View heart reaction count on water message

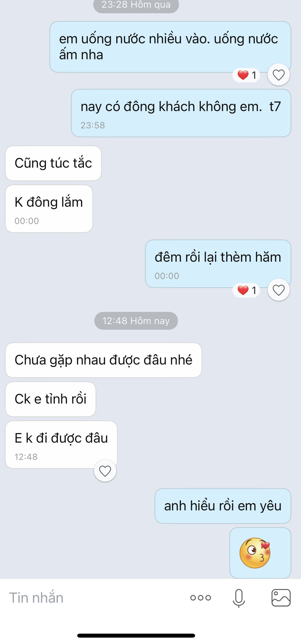coord(246,75)
